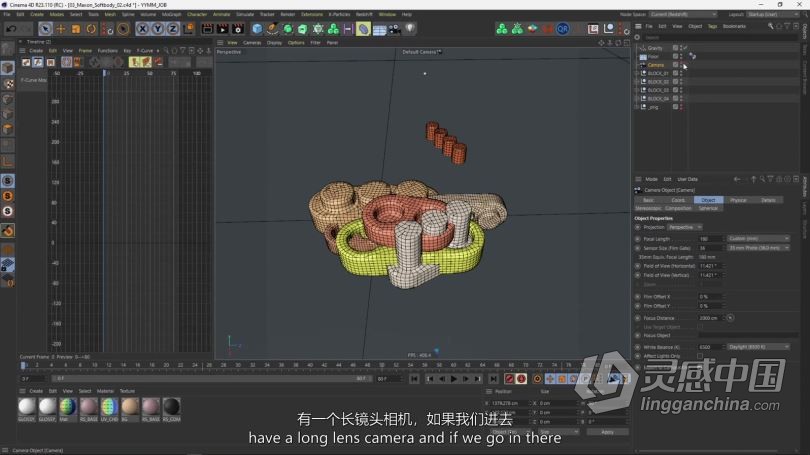Expand the _ping object hierarchy
This screenshot has width=810, height=455.
pyautogui.click(x=636, y=107)
